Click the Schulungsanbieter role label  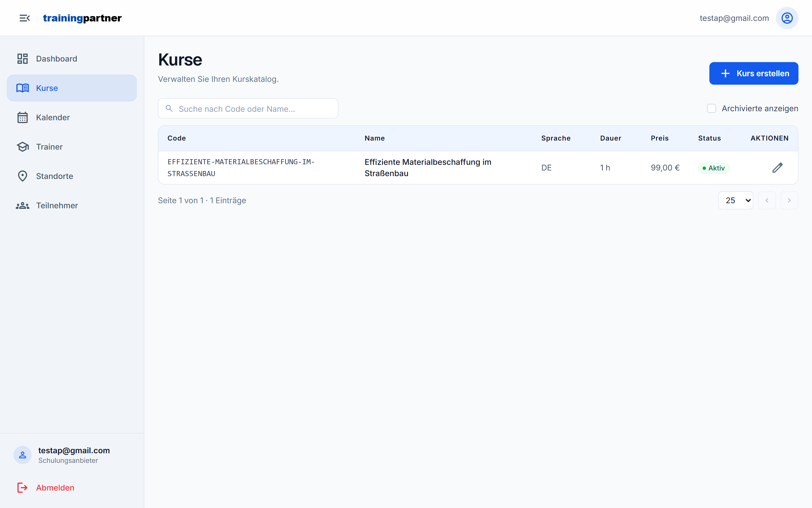[x=68, y=461]
